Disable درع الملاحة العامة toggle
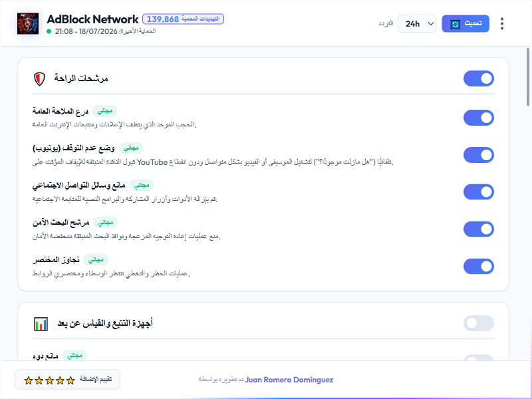The width and height of the screenshot is (532, 399). 478,118
